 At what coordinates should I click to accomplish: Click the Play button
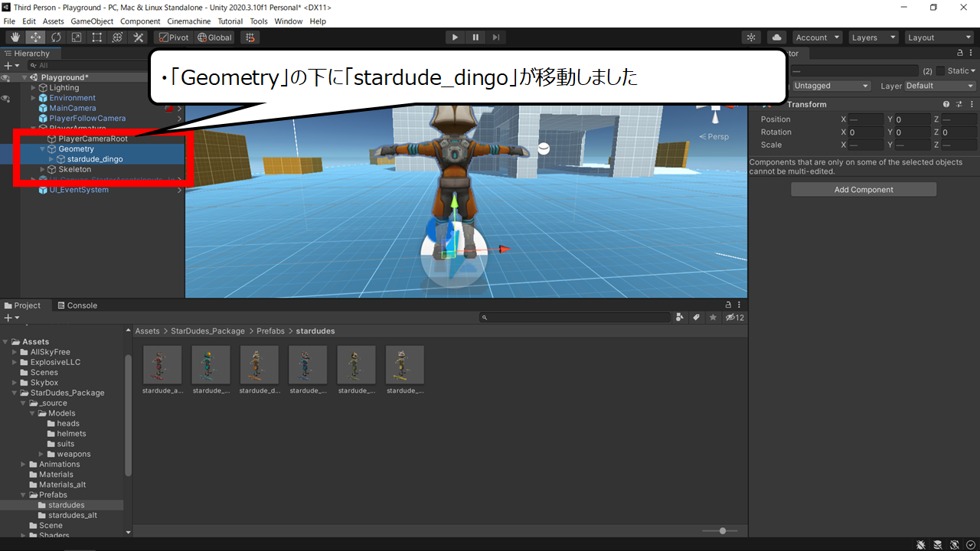pos(455,37)
